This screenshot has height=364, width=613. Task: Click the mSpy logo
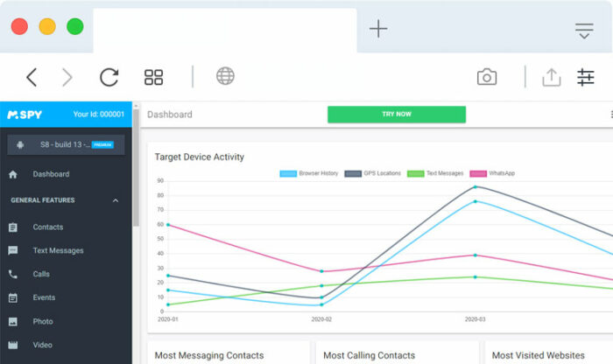25,115
